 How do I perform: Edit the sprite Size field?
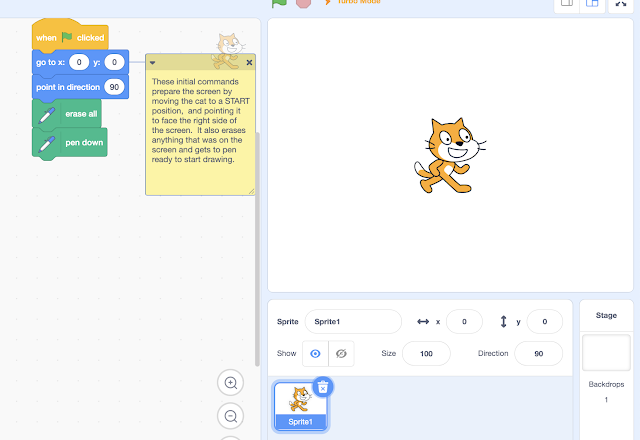(x=426, y=353)
